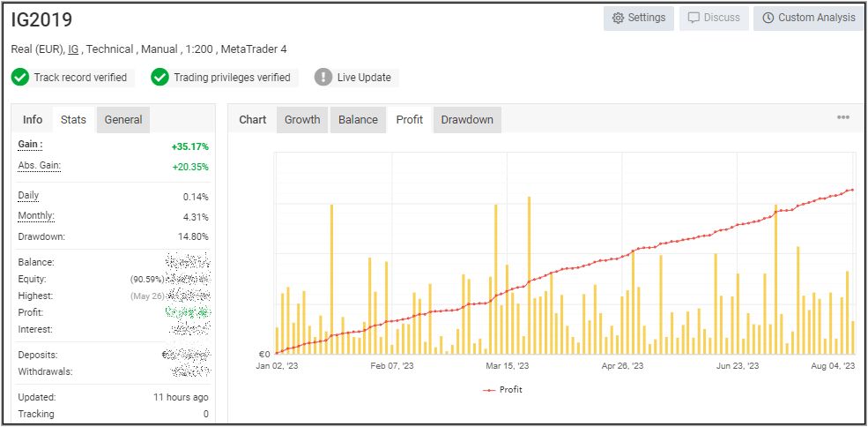Open the General tab
868x427 pixels.
123,120
